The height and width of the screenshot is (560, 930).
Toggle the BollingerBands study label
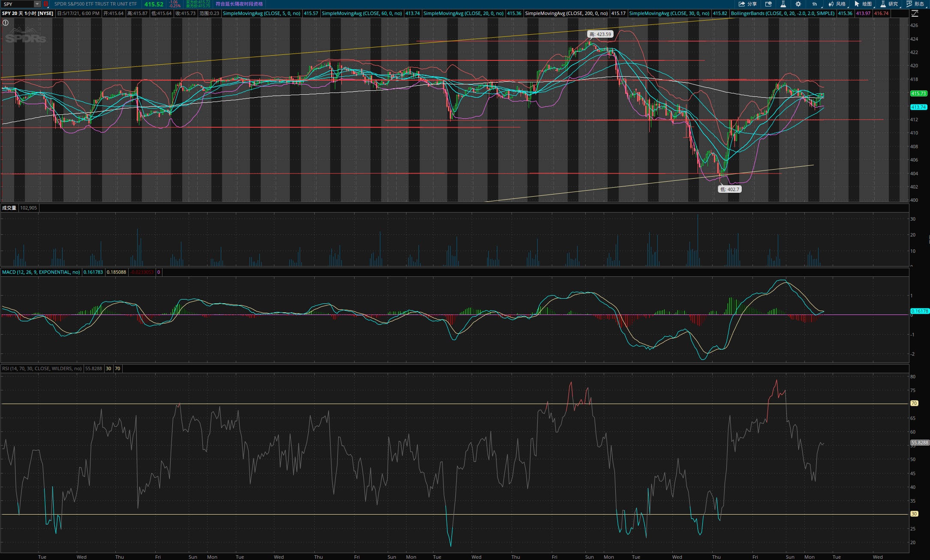[x=783, y=13]
